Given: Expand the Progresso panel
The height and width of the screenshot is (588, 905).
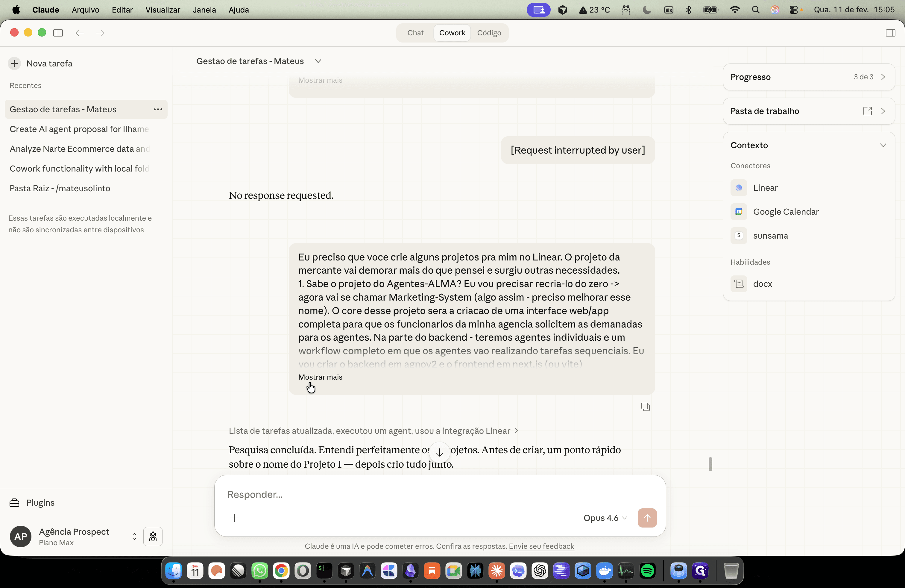Looking at the screenshot, I should [x=808, y=77].
